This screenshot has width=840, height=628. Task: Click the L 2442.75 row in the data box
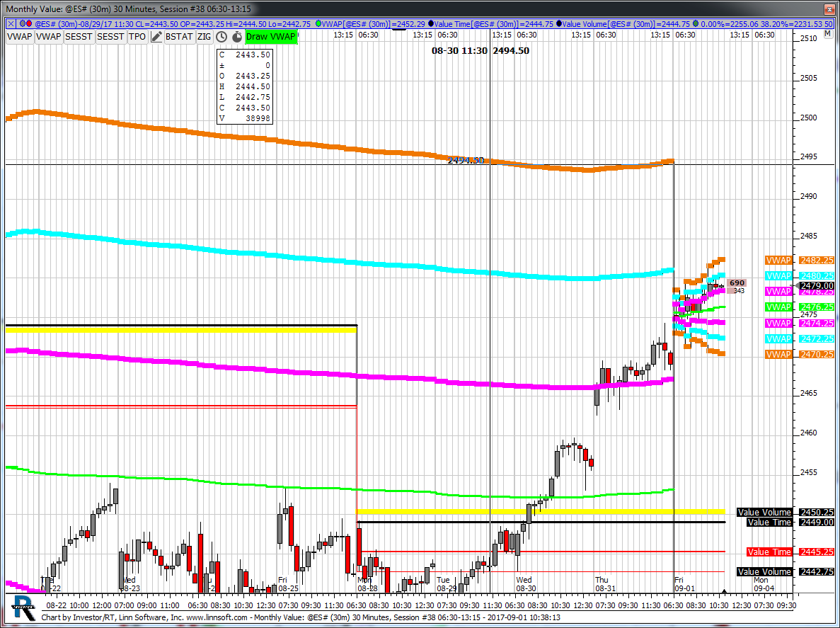[x=245, y=98]
